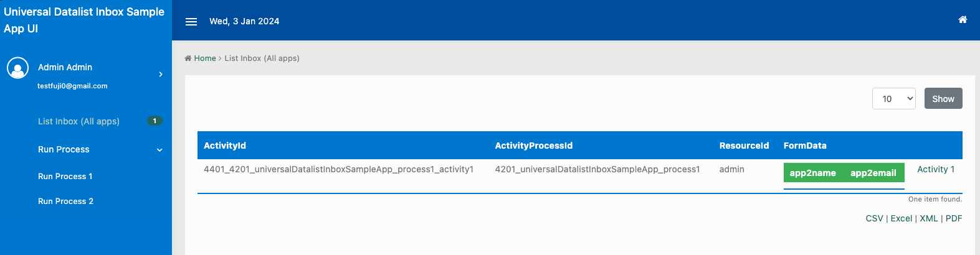The image size is (980, 255).
Task: Export the list as CSV
Action: click(874, 218)
